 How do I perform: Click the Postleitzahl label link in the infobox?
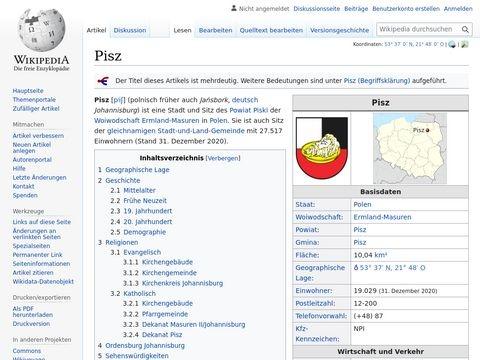tap(315, 304)
